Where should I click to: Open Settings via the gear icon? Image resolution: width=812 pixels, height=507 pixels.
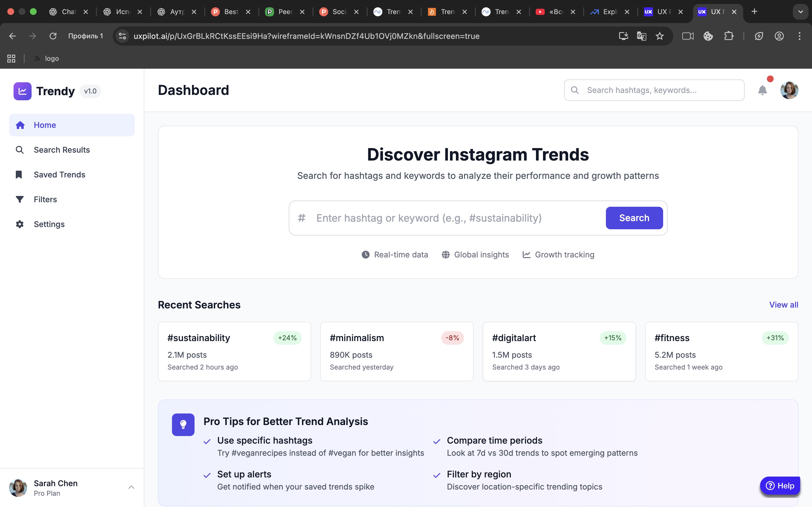pos(19,224)
